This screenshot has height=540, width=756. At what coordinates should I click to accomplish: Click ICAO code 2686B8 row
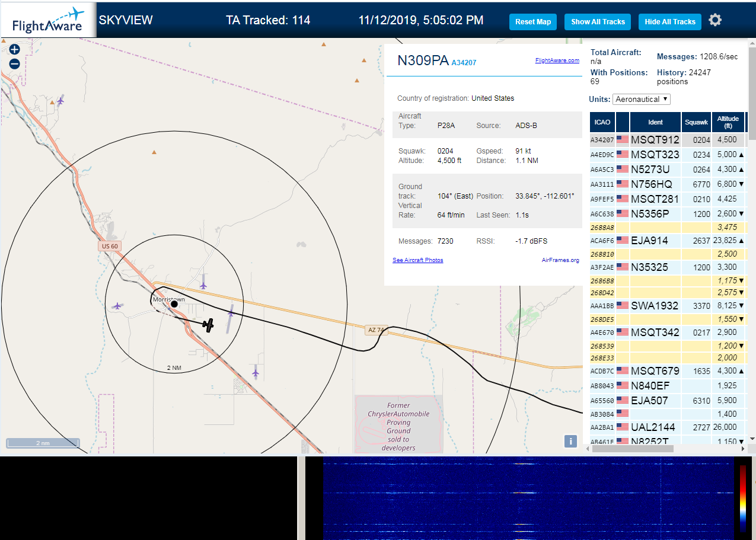(x=668, y=280)
